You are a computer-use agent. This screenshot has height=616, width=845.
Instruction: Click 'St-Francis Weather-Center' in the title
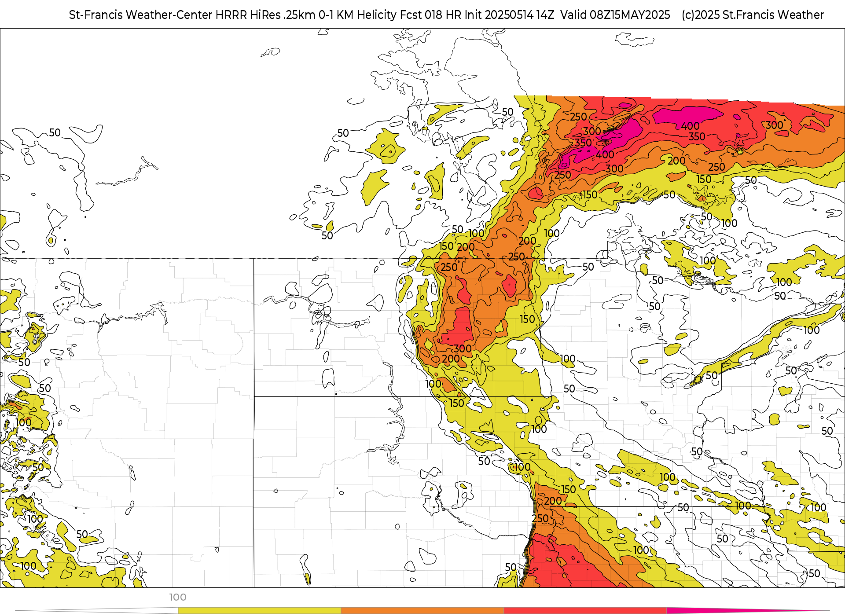click(x=141, y=15)
